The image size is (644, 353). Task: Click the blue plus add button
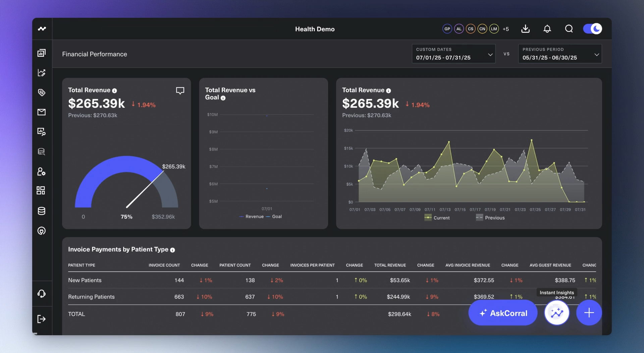click(x=589, y=313)
